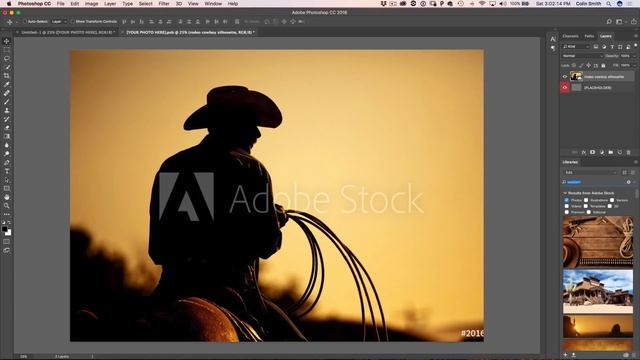Create new adjustment layer icon
This screenshot has height=360, width=640.
[x=602, y=152]
